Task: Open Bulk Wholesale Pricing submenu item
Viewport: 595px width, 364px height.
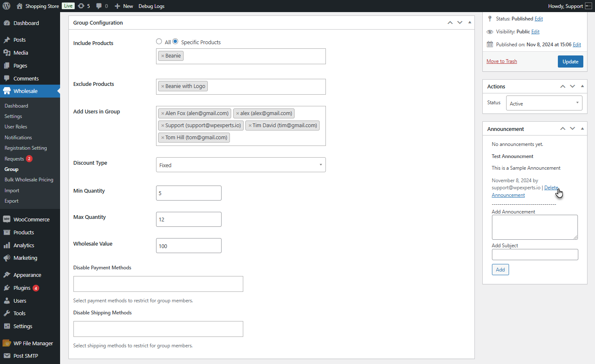Action: tap(29, 180)
